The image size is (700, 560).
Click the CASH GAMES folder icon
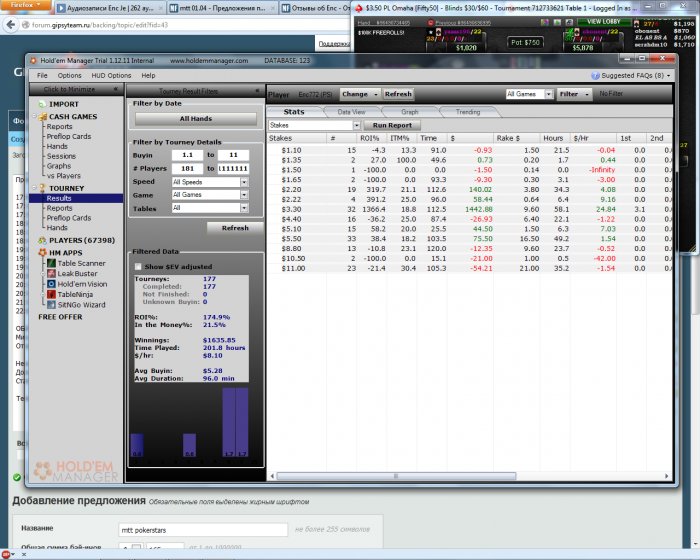coord(43,117)
